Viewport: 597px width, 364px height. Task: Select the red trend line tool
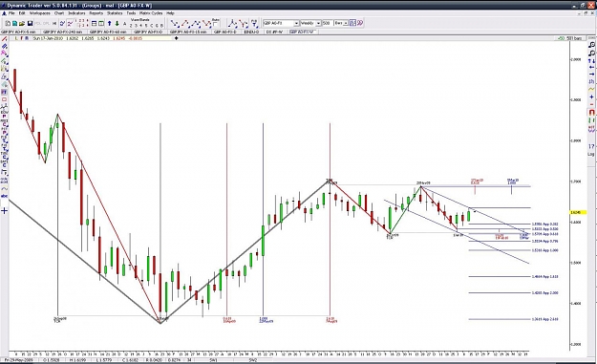coord(4,39)
